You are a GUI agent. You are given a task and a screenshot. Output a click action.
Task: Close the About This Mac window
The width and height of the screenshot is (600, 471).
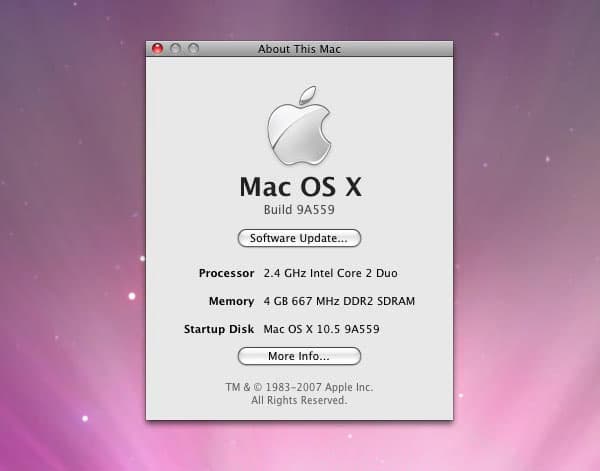pos(158,49)
